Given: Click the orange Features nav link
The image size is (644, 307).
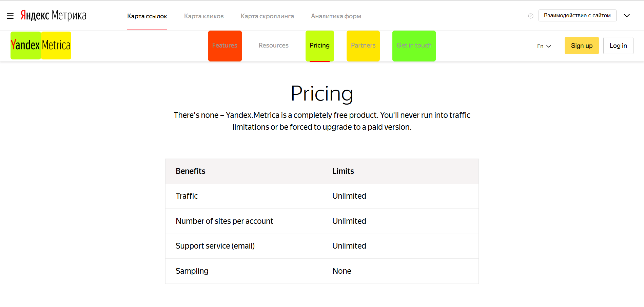Looking at the screenshot, I should click(225, 46).
